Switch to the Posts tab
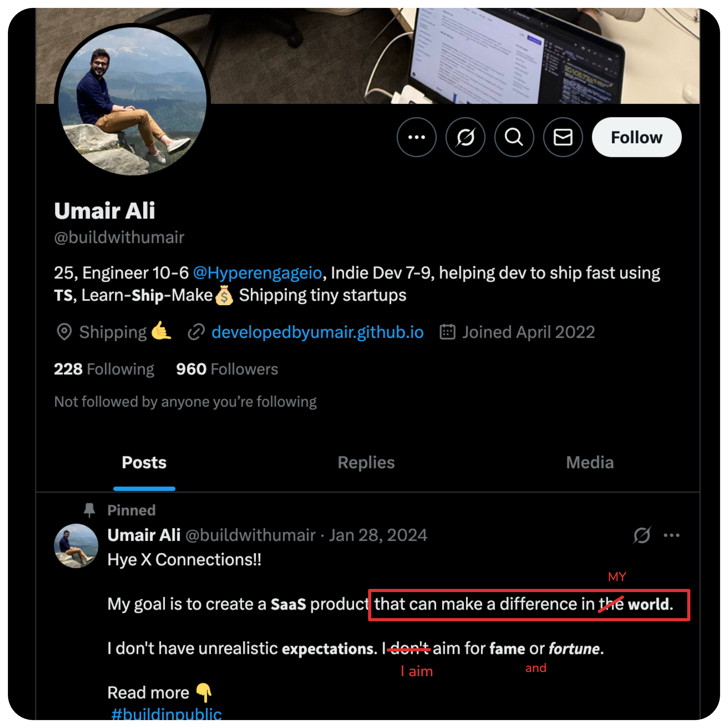 [x=144, y=462]
